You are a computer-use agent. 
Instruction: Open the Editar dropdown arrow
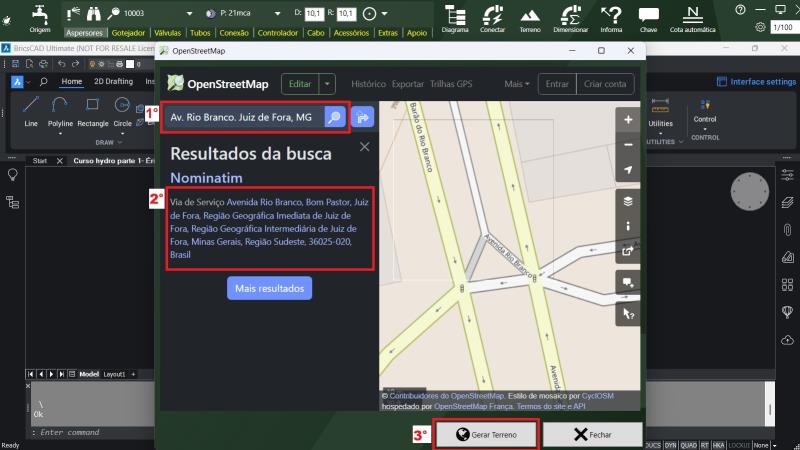point(327,84)
